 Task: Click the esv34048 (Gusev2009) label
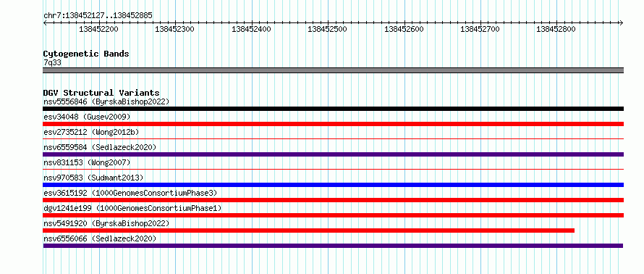pos(87,117)
